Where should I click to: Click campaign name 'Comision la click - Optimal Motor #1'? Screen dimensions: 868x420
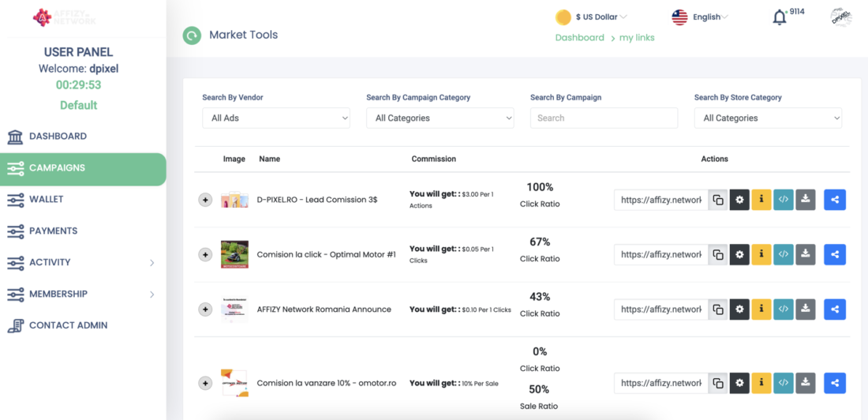click(x=326, y=255)
